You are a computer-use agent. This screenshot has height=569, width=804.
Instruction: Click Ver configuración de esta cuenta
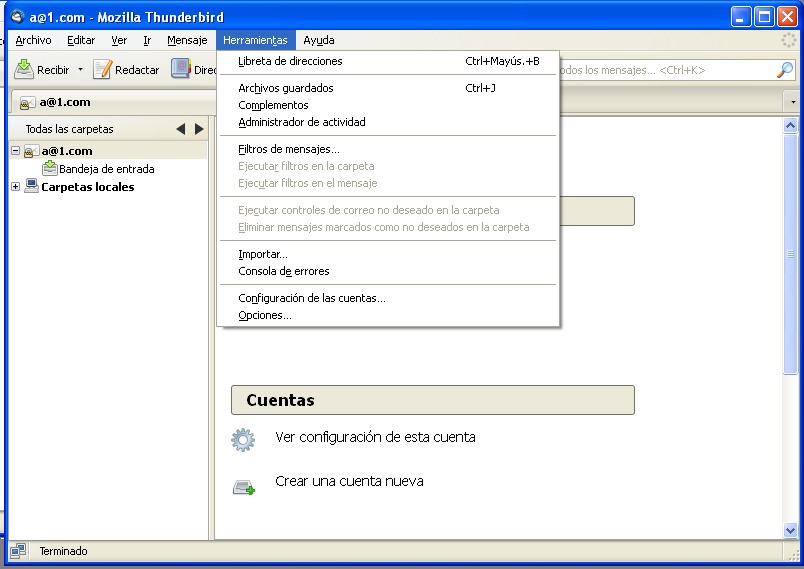click(375, 437)
